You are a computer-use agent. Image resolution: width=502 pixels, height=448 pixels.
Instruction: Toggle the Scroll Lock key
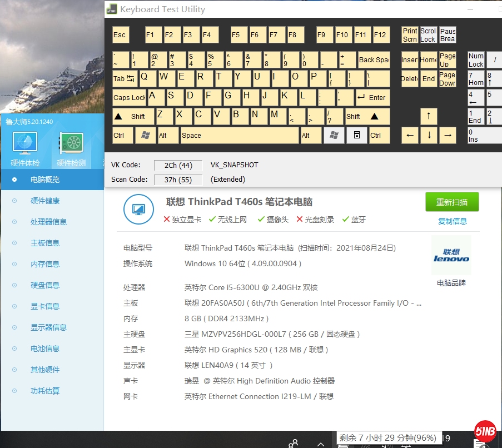[428, 35]
